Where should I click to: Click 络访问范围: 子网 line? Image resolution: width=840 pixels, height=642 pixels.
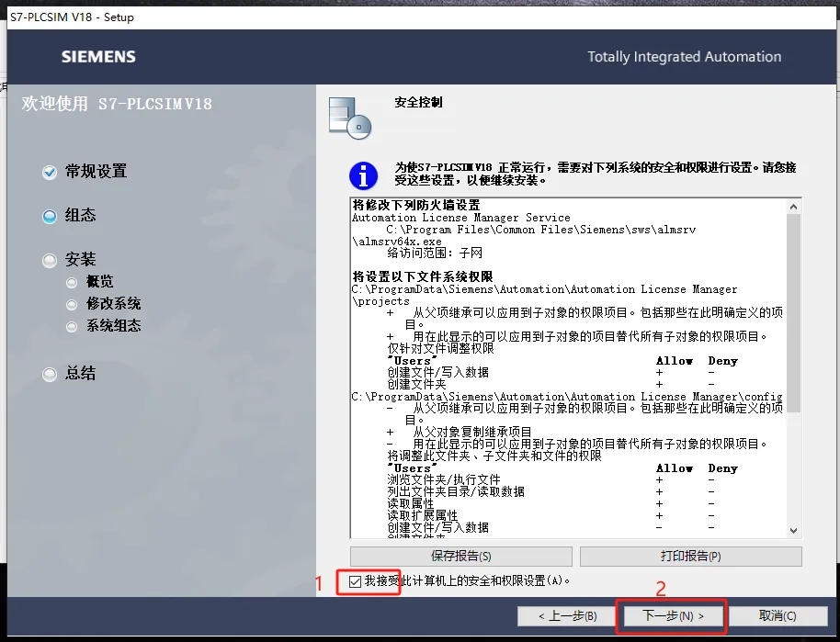pos(435,253)
